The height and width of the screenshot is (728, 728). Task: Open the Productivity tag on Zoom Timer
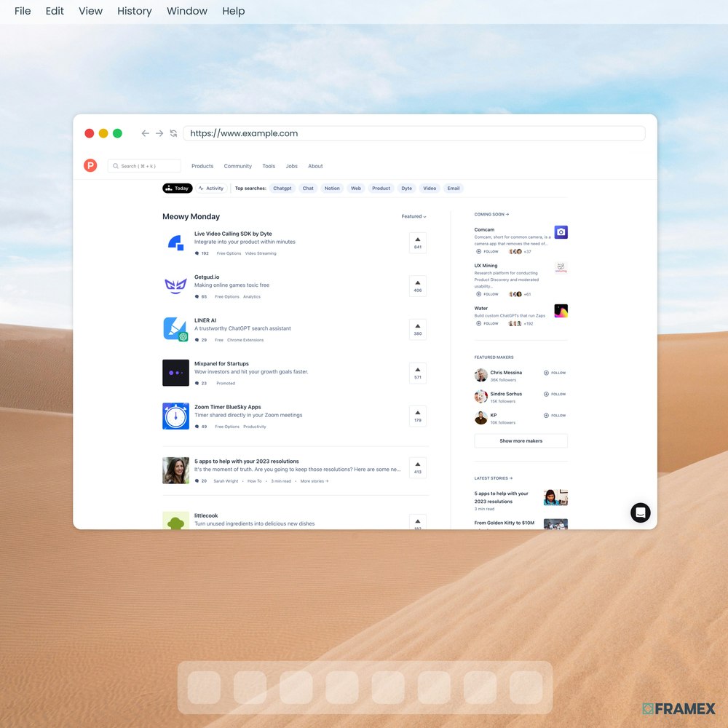(254, 427)
